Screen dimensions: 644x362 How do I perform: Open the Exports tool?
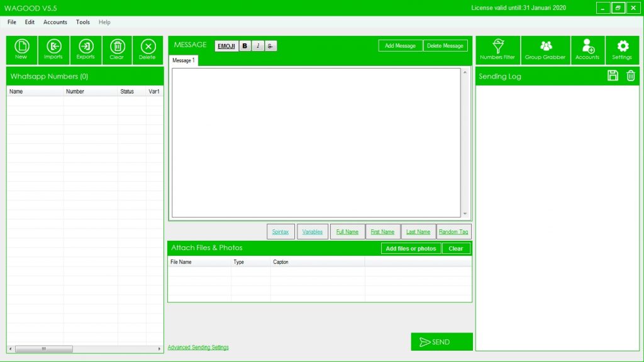pos(86,49)
